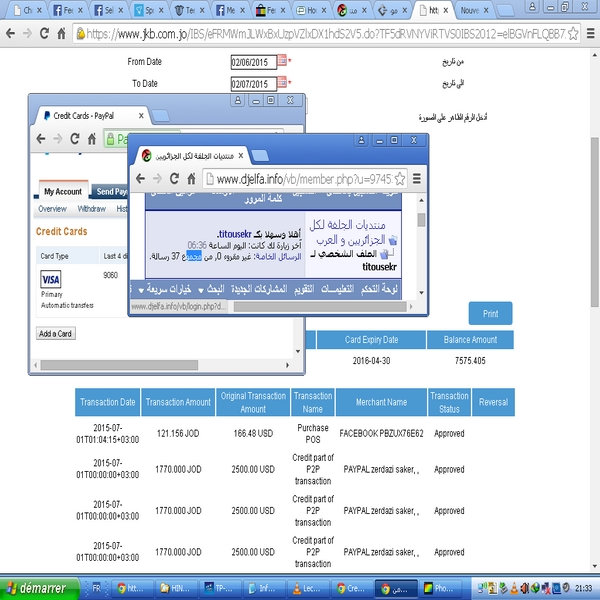Click user profile icon in PayPal window title bar
The height and width of the screenshot is (600, 600).
[x=238, y=100]
